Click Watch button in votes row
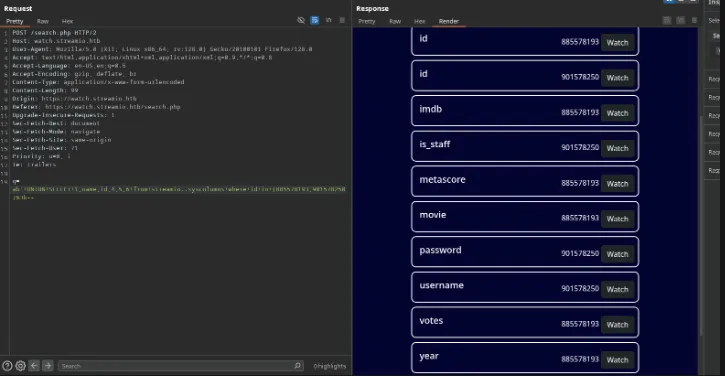 tap(617, 325)
